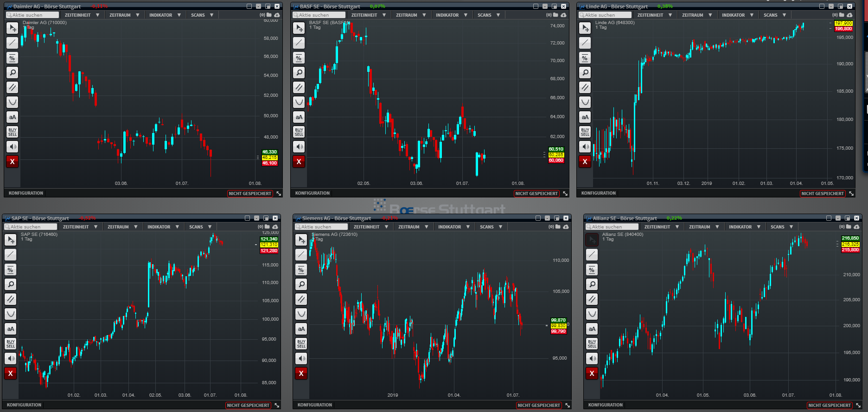This screenshot has width=868, height=412.
Task: Open KONFIGURATION in Siemens AG chart
Action: pos(315,405)
